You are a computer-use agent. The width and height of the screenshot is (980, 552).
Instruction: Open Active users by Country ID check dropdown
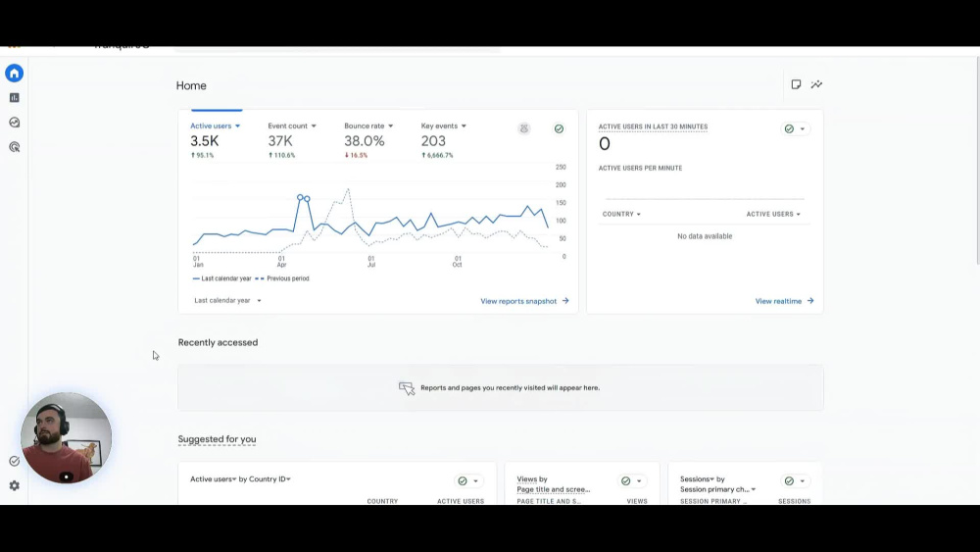coord(468,480)
